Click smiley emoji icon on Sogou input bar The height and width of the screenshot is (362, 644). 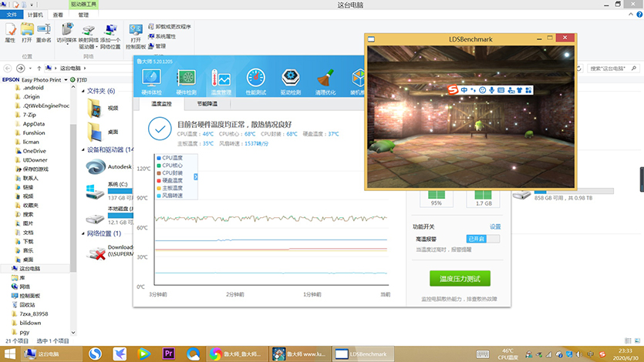[x=483, y=90]
